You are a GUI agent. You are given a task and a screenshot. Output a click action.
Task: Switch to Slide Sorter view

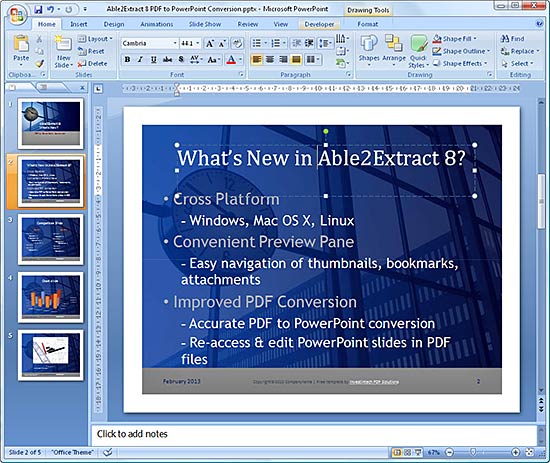408,452
